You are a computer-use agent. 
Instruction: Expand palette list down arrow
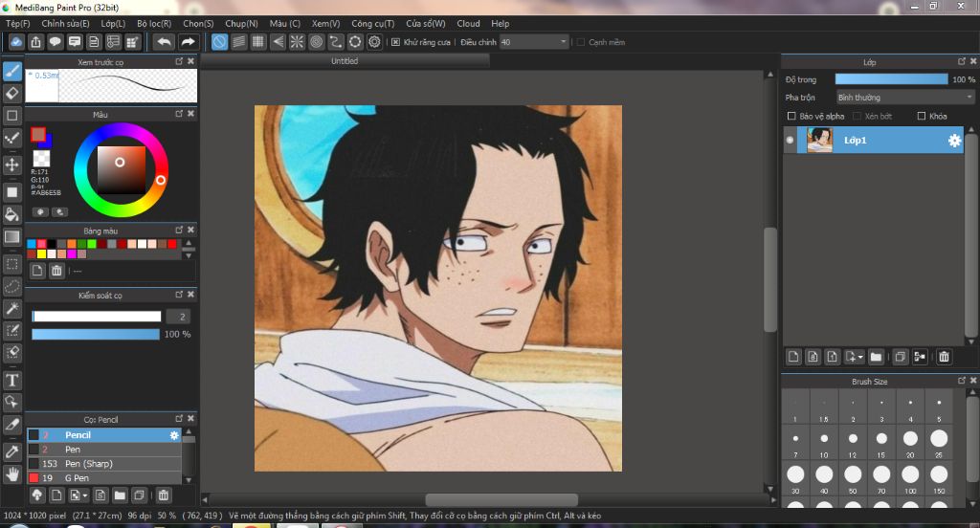click(189, 255)
